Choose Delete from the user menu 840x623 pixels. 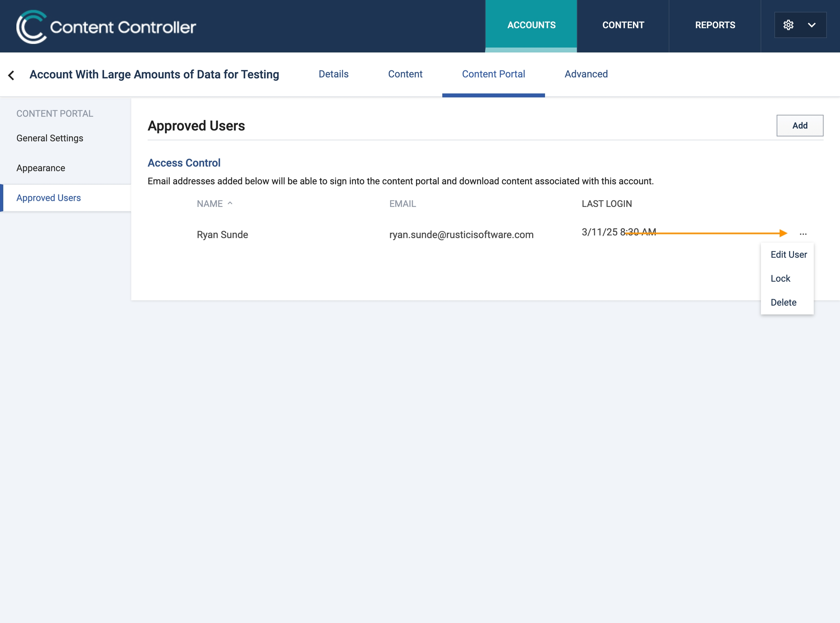783,302
